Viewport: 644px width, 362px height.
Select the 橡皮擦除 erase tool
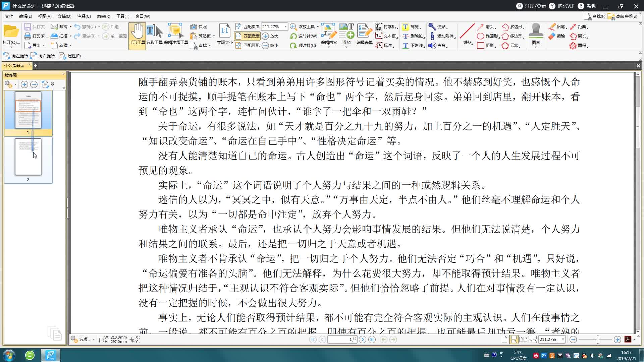[556, 36]
